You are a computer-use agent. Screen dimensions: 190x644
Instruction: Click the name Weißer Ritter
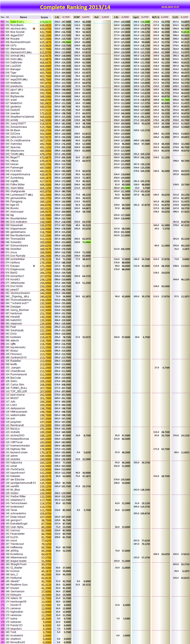pyautogui.click(x=18, y=496)
